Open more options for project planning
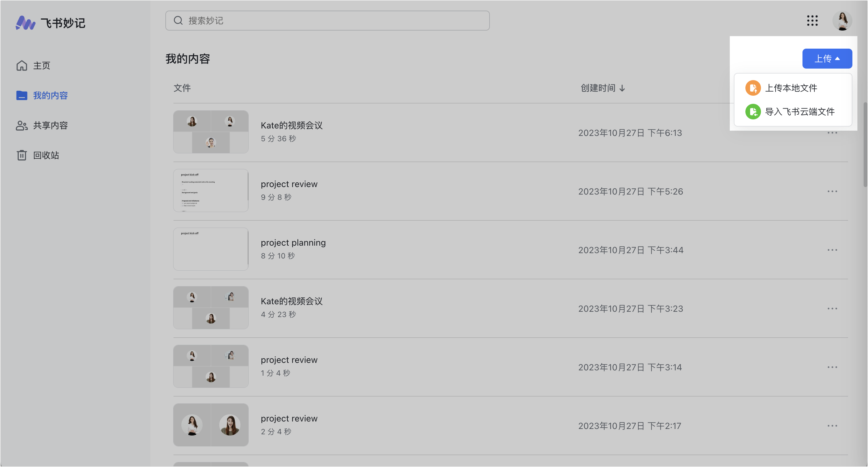Viewport: 868px width, 467px height. (832, 250)
